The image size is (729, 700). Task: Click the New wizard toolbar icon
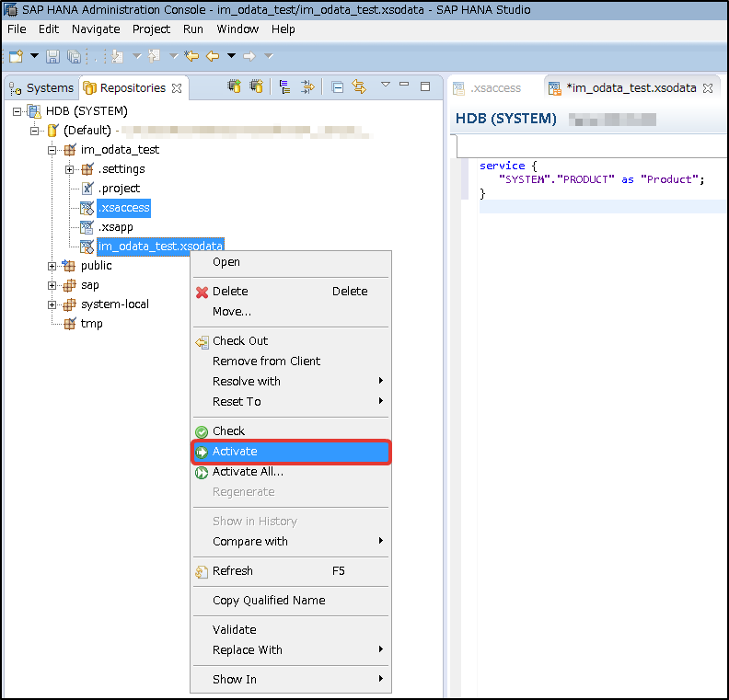16,56
